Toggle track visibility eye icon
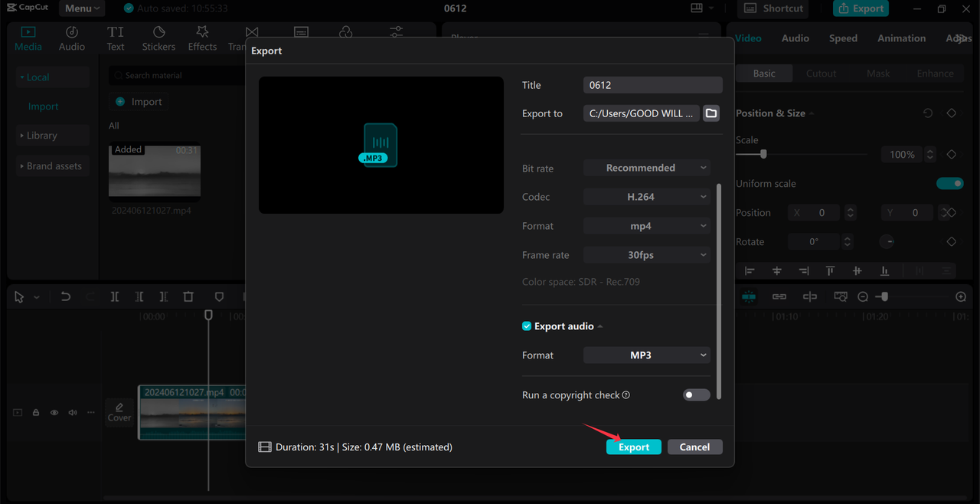This screenshot has height=504, width=980. tap(54, 412)
